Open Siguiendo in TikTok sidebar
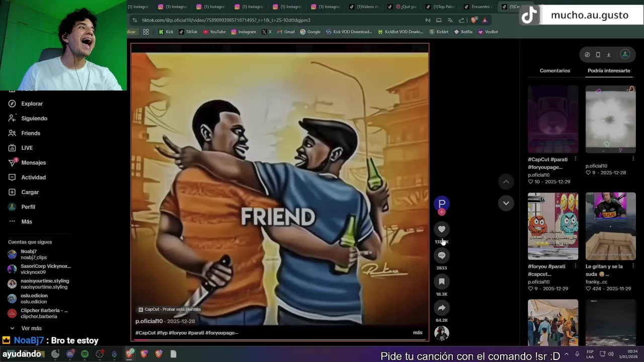This screenshot has width=644, height=362. tap(28, 118)
